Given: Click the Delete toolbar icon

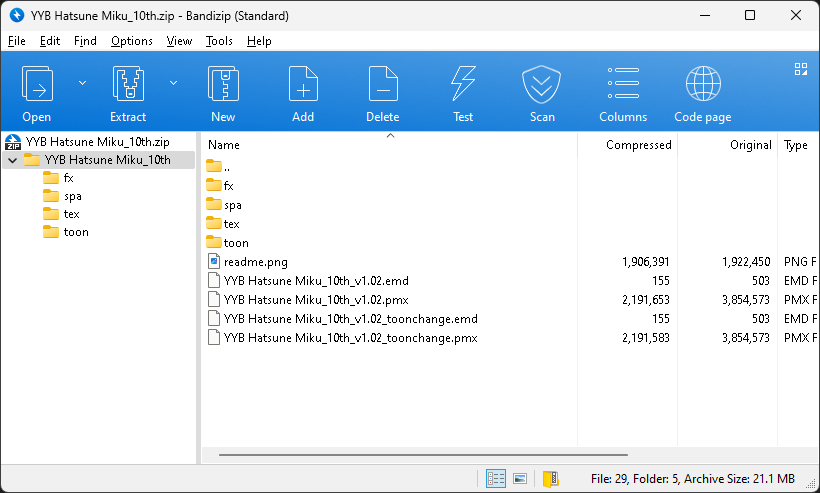Looking at the screenshot, I should click(x=383, y=84).
